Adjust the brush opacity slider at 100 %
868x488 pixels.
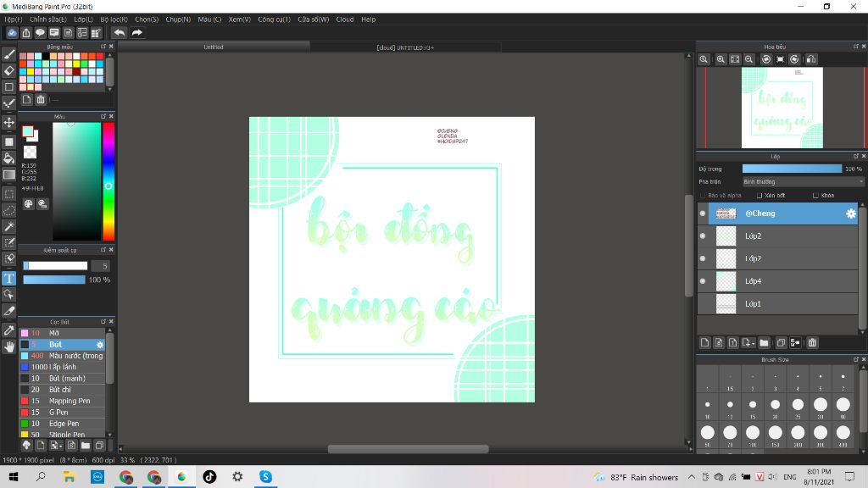pos(54,280)
